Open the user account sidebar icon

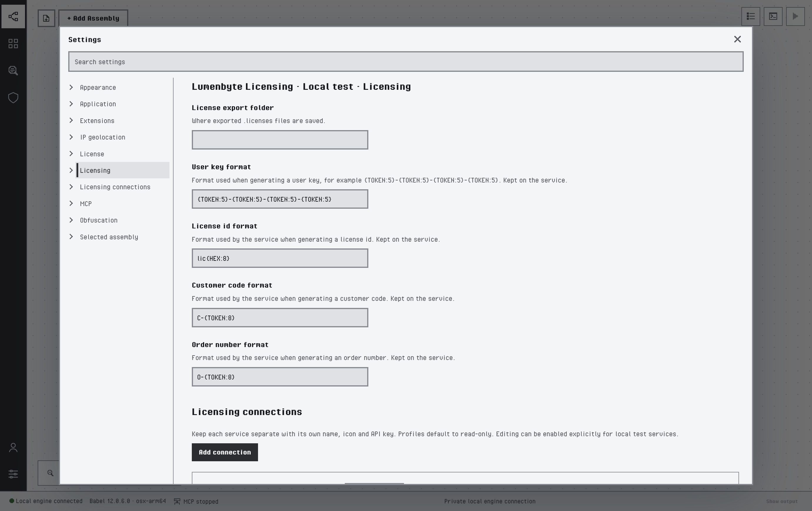(x=13, y=448)
